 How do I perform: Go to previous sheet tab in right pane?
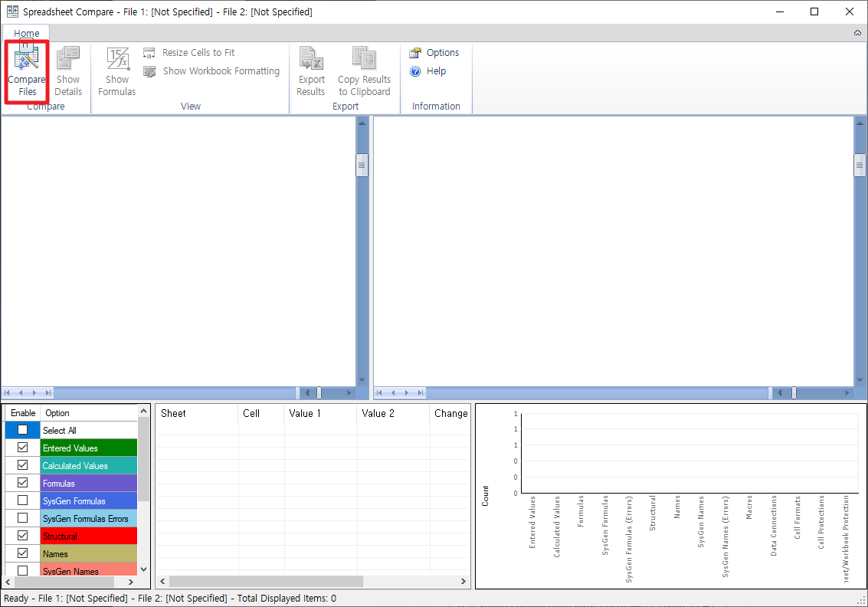[393, 392]
